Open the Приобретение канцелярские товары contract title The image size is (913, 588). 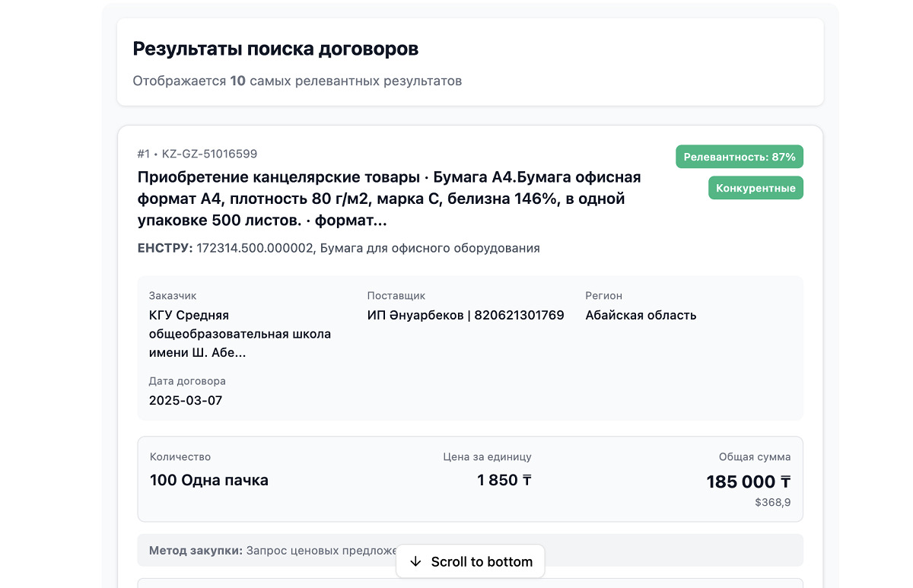point(389,199)
